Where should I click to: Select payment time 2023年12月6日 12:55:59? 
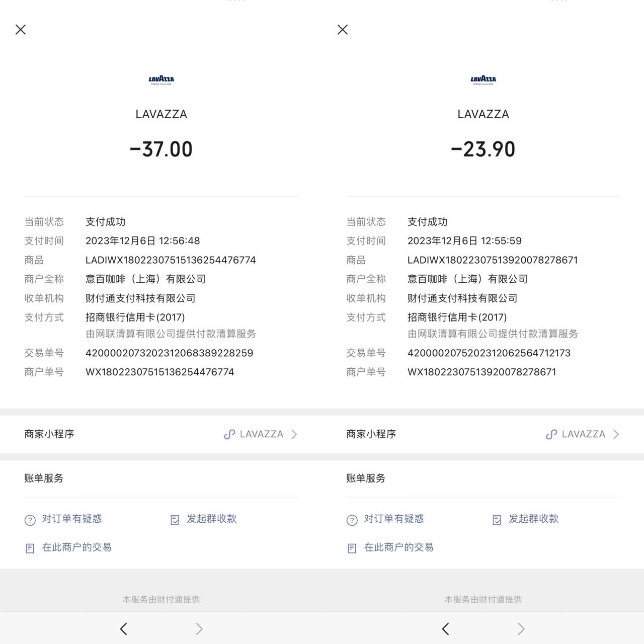[x=465, y=241]
